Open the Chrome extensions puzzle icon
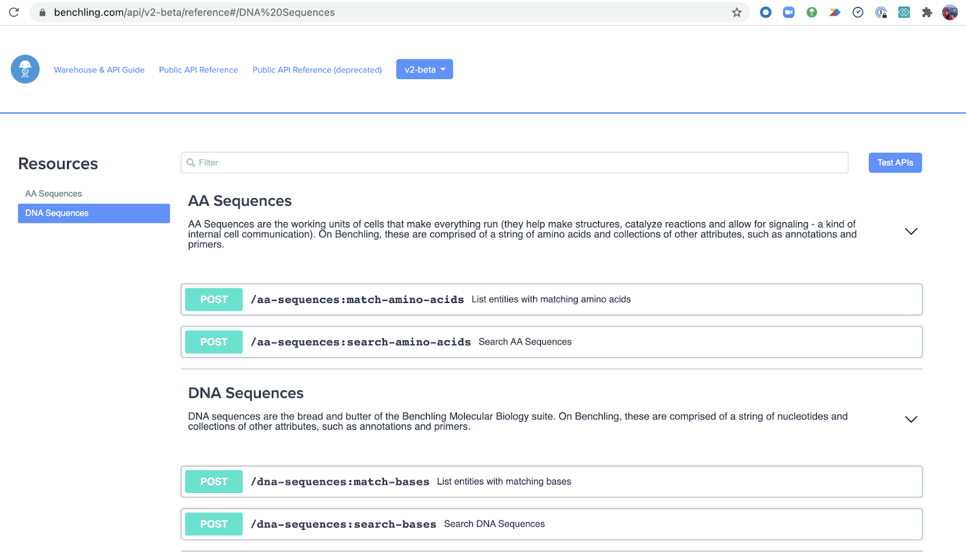966x560 pixels. coord(927,13)
